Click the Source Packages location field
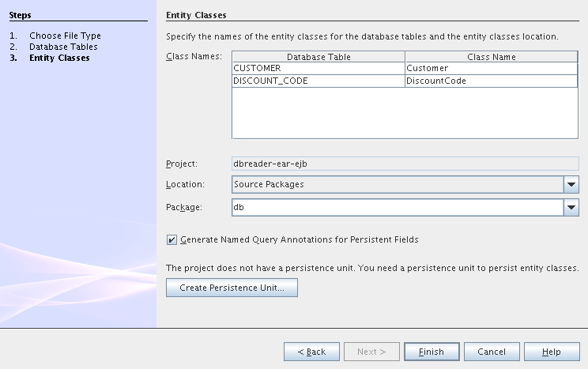Viewport: 588px width, 369px height. coord(395,184)
